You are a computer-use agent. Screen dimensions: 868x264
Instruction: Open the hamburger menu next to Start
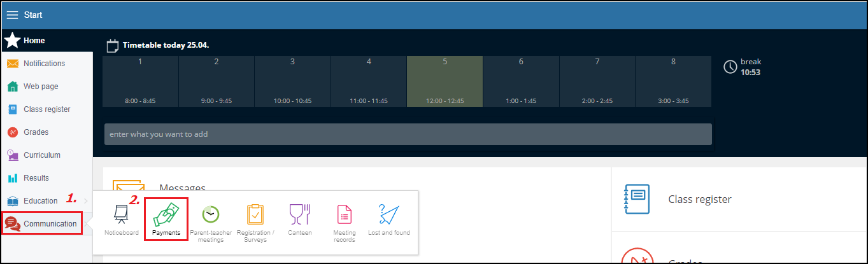click(x=12, y=15)
